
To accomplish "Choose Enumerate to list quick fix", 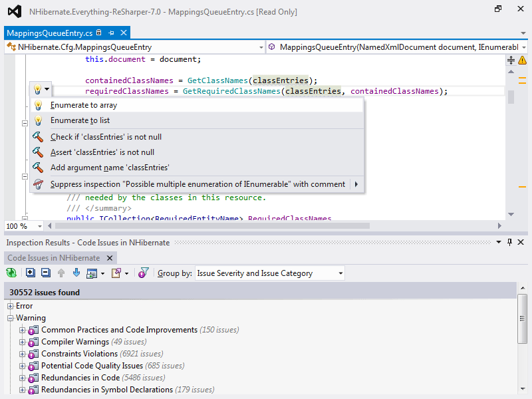I will click(197, 120).
